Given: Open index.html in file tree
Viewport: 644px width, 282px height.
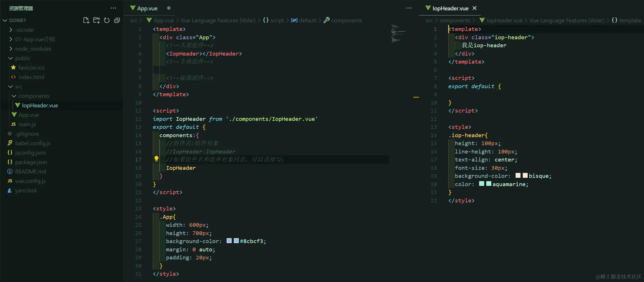Looking at the screenshot, I should point(31,77).
